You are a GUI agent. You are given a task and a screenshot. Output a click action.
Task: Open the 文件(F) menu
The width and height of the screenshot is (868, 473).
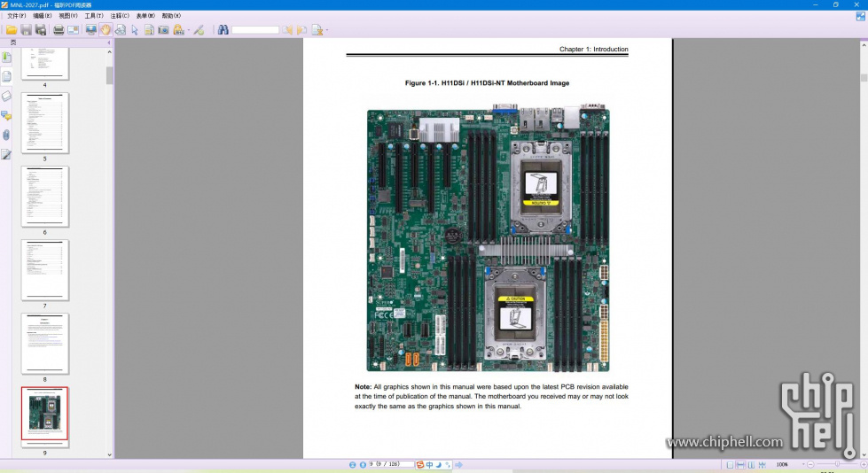tap(16, 15)
